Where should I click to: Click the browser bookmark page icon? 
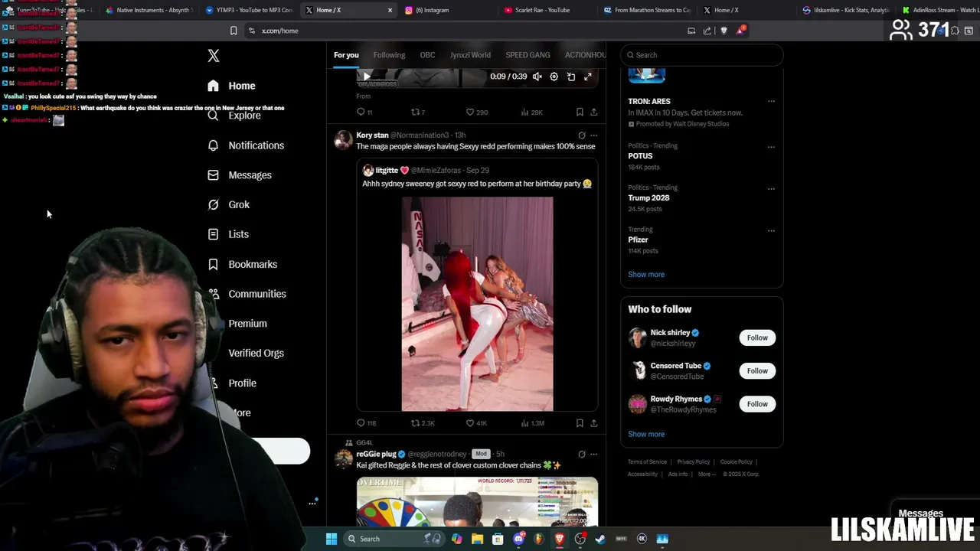(x=234, y=31)
